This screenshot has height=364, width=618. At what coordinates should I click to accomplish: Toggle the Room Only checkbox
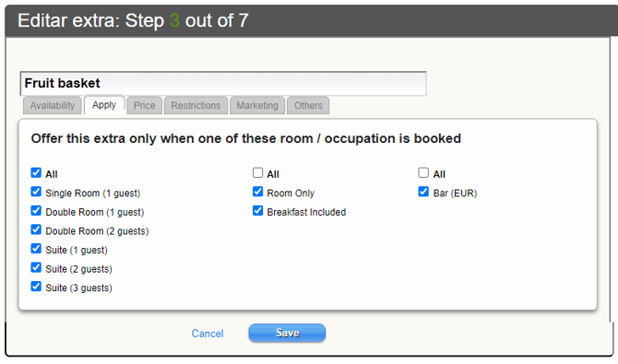[257, 192]
